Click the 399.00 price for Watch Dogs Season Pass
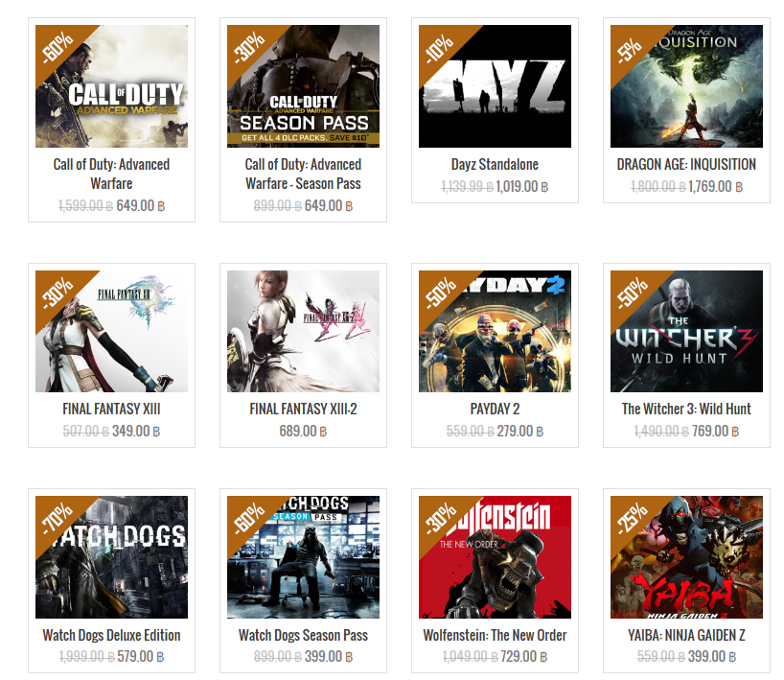The width and height of the screenshot is (784, 680). click(329, 656)
